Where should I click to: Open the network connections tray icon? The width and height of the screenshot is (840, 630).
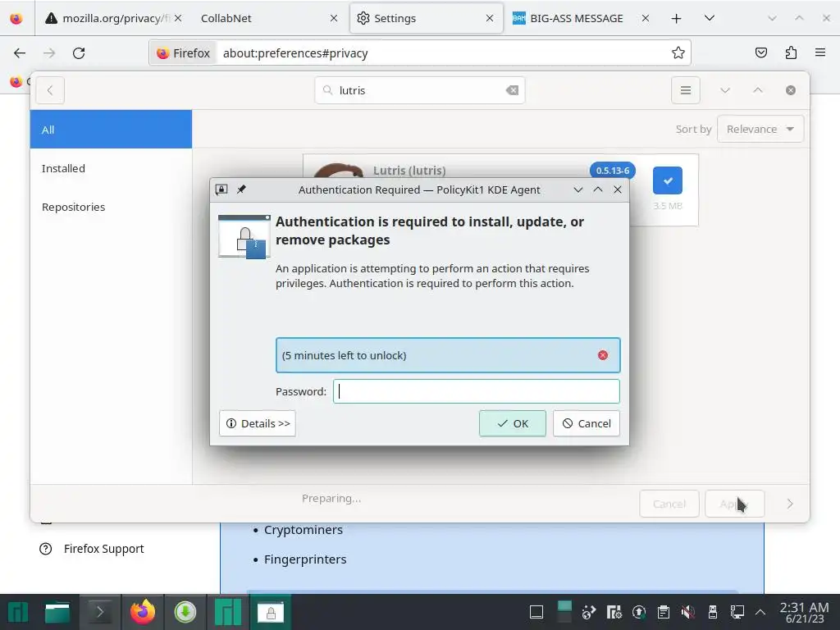(737, 612)
